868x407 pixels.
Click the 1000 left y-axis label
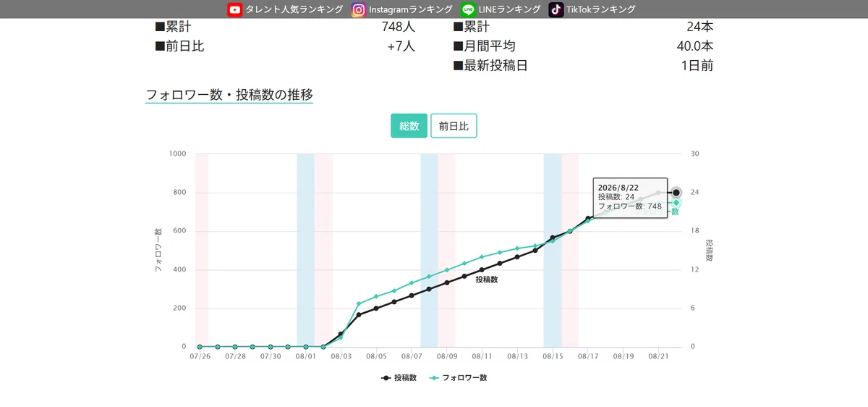pyautogui.click(x=178, y=154)
